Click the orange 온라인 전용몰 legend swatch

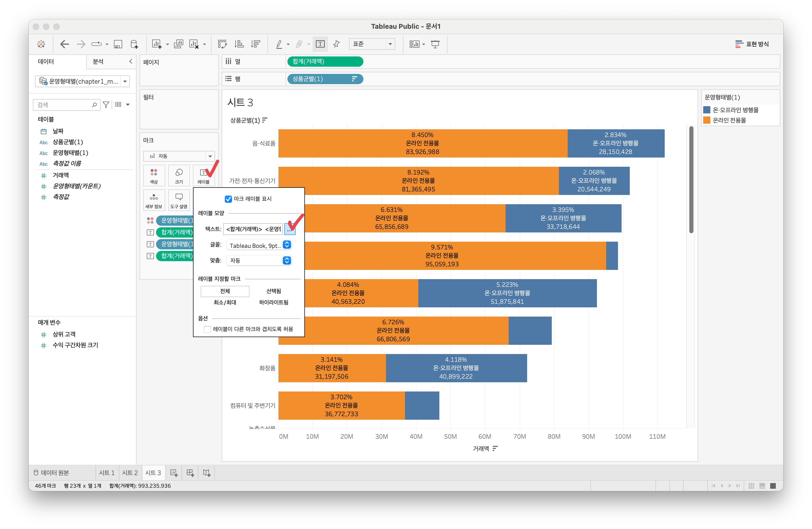click(707, 120)
